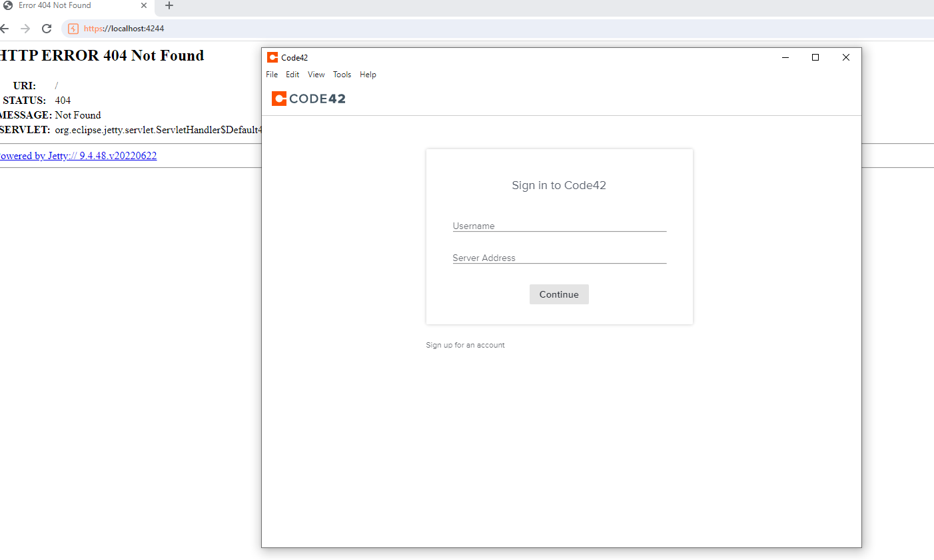Follow the 'Sign up for an account' link
Image resolution: width=934 pixels, height=560 pixels.
tap(465, 345)
